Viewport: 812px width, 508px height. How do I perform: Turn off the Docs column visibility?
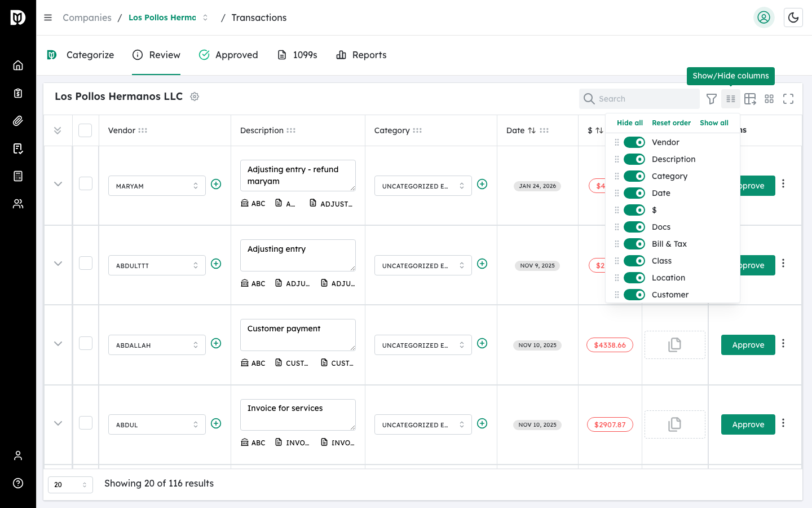[634, 226]
